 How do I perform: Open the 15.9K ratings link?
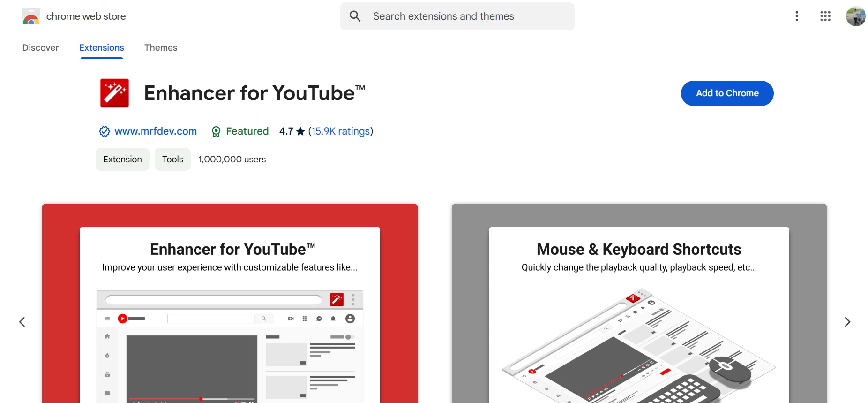tap(341, 131)
